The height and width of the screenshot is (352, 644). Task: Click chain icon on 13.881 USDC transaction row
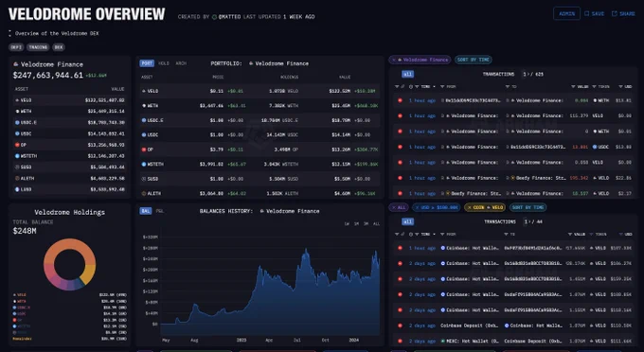400,147
